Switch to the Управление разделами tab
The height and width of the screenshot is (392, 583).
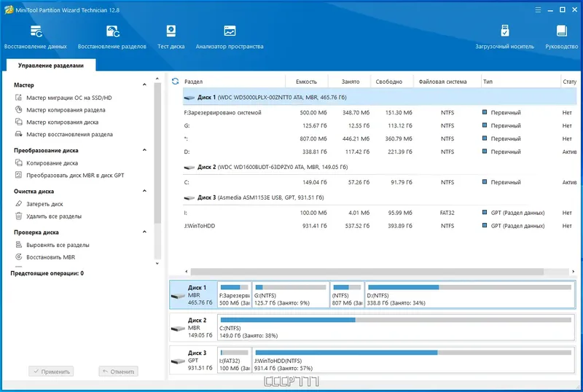51,66
